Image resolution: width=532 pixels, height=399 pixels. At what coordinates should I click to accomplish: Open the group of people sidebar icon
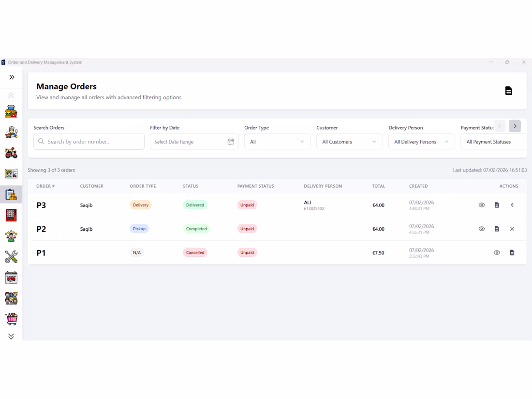click(11, 298)
